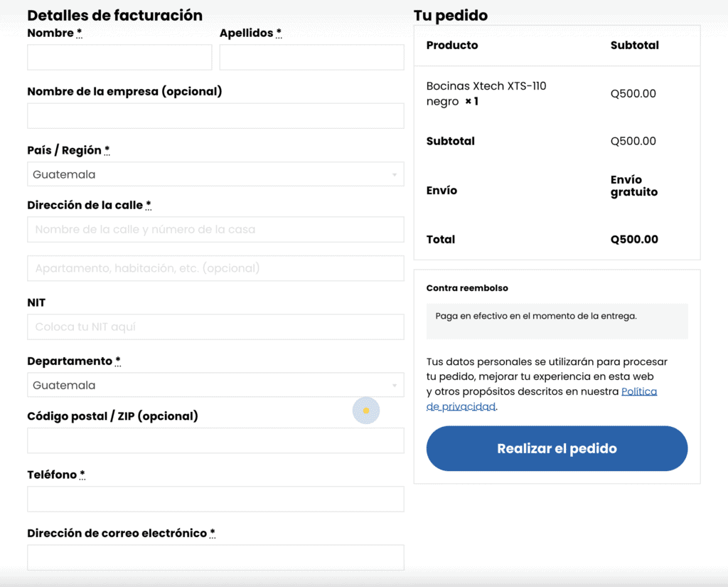Click the street name and house number field
This screenshot has width=728, height=587.
[x=215, y=230]
